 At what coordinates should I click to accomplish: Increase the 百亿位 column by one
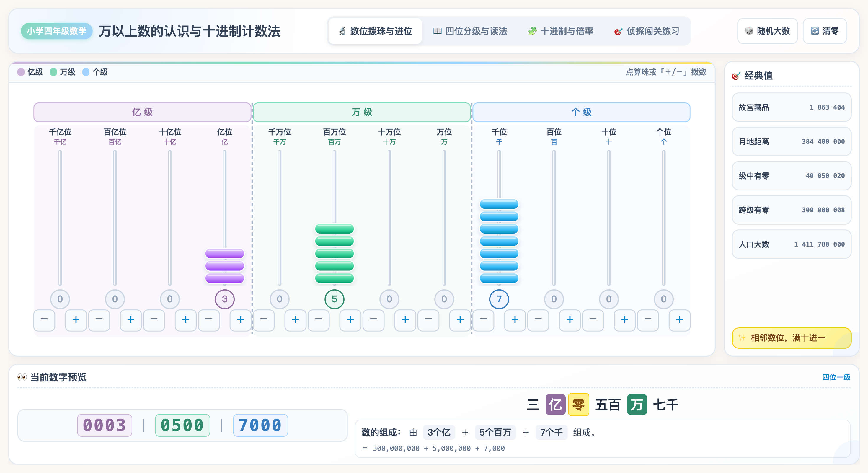(x=131, y=320)
